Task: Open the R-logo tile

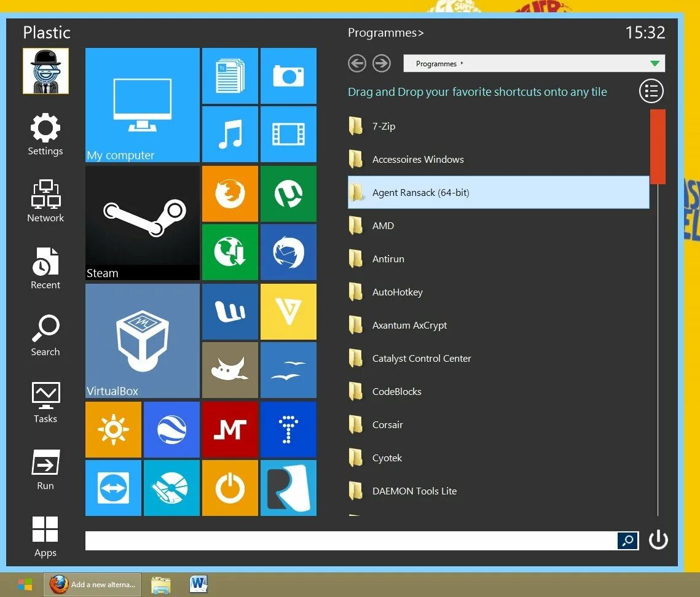Action: [x=288, y=488]
